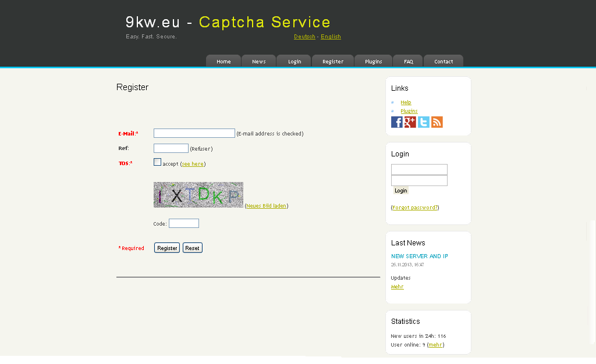The width and height of the screenshot is (596, 364).
Task: Check the TOS accept checkbox
Action: [x=157, y=162]
